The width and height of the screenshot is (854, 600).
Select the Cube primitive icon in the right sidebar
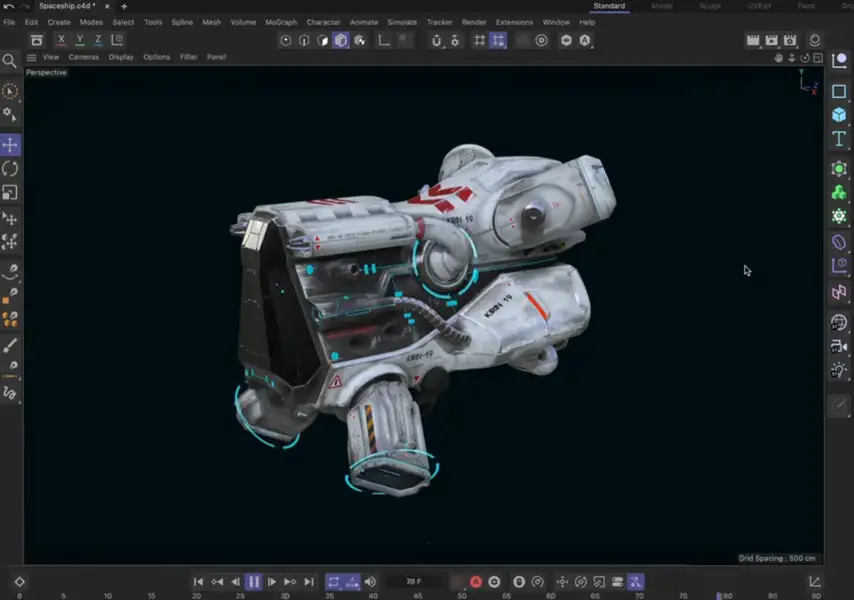pos(839,115)
